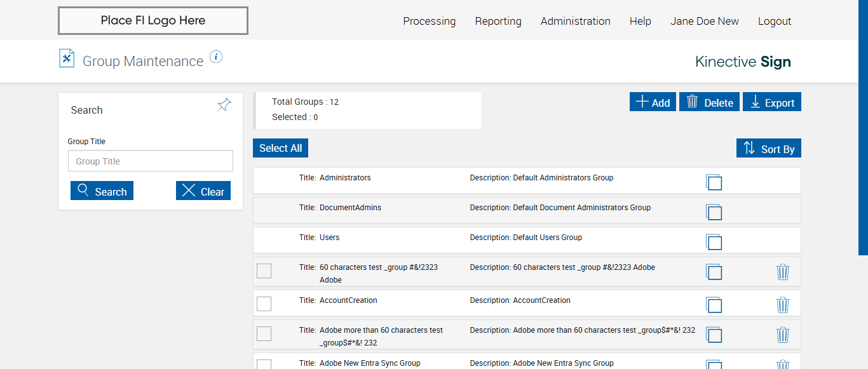The height and width of the screenshot is (369, 868).
Task: Expand the Administration menu
Action: point(575,21)
